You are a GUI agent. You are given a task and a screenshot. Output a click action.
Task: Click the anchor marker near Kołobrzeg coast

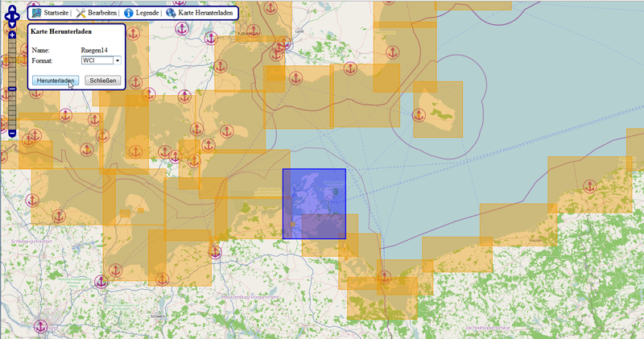[589, 186]
